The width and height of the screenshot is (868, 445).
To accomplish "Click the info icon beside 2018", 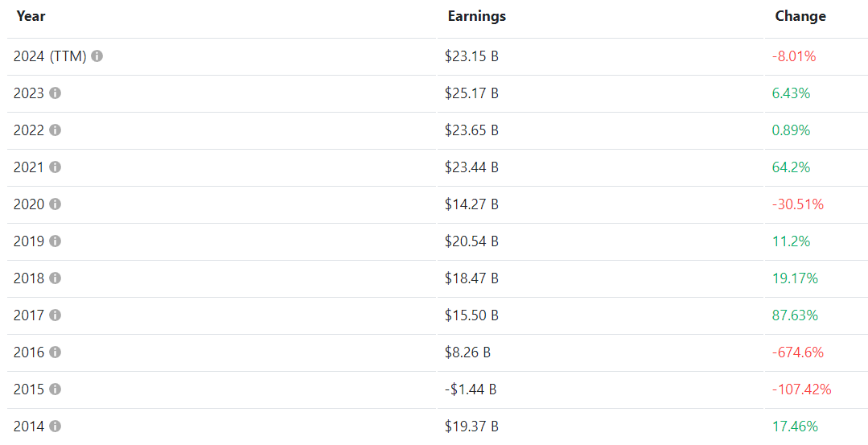I will click(55, 278).
